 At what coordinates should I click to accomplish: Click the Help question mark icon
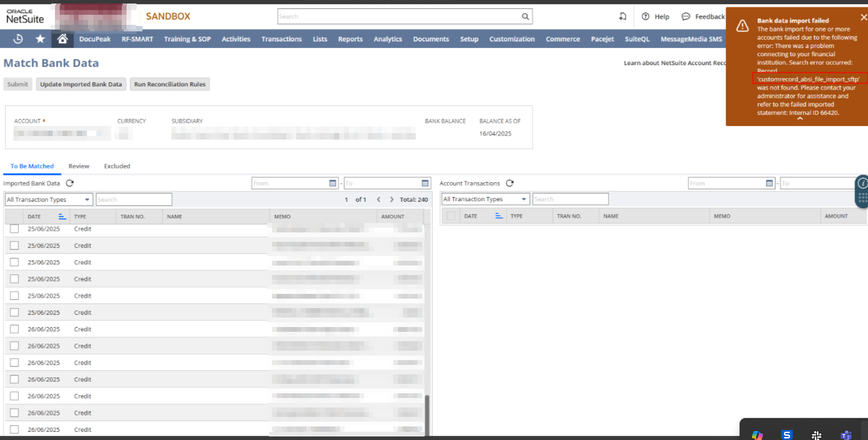(646, 17)
